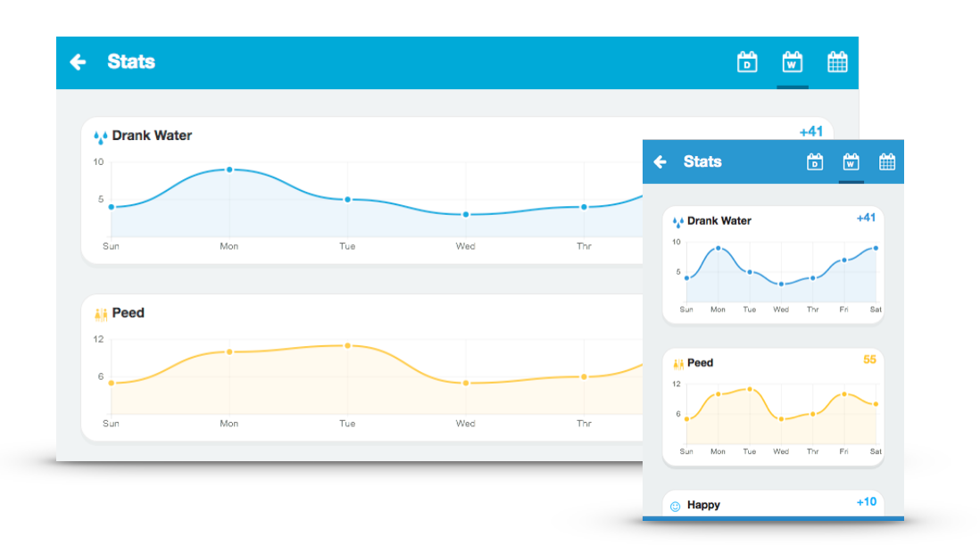980x545 pixels.
Task: Click 'Happy' heading in small window
Action: pyautogui.click(x=703, y=505)
